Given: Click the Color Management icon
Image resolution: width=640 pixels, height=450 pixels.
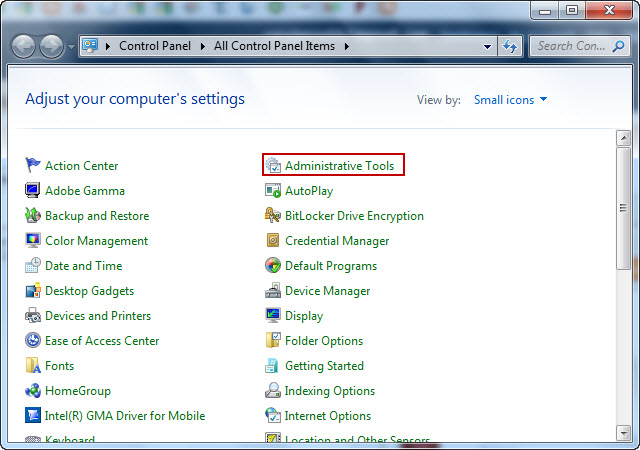Looking at the screenshot, I should 33,240.
